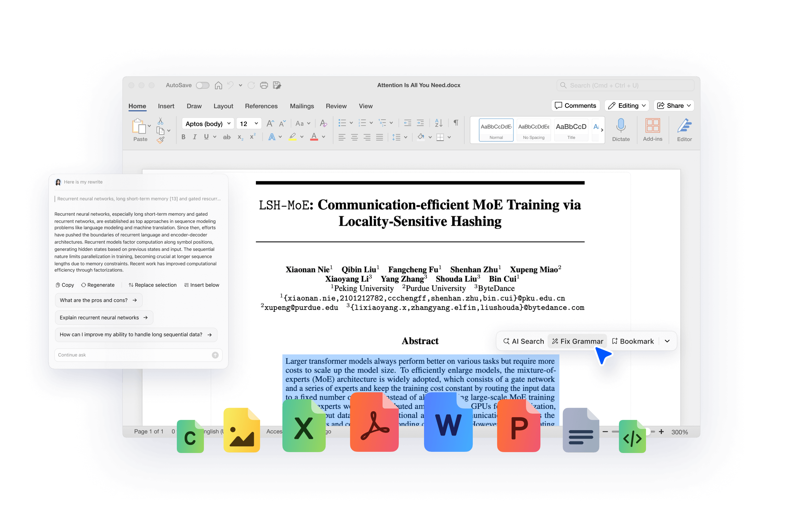The image size is (812, 505).
Task: Expand the chevron next to Bookmark
Action: (667, 341)
